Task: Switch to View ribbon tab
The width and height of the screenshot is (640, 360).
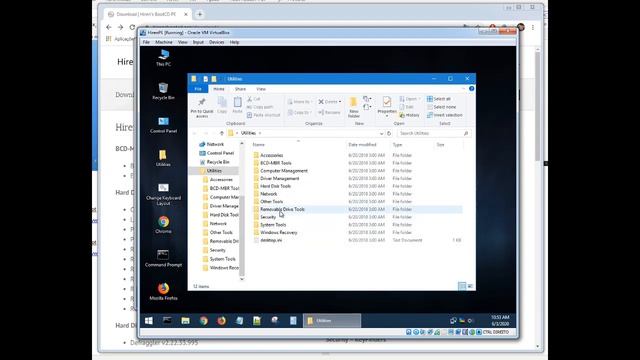Action: (x=261, y=89)
